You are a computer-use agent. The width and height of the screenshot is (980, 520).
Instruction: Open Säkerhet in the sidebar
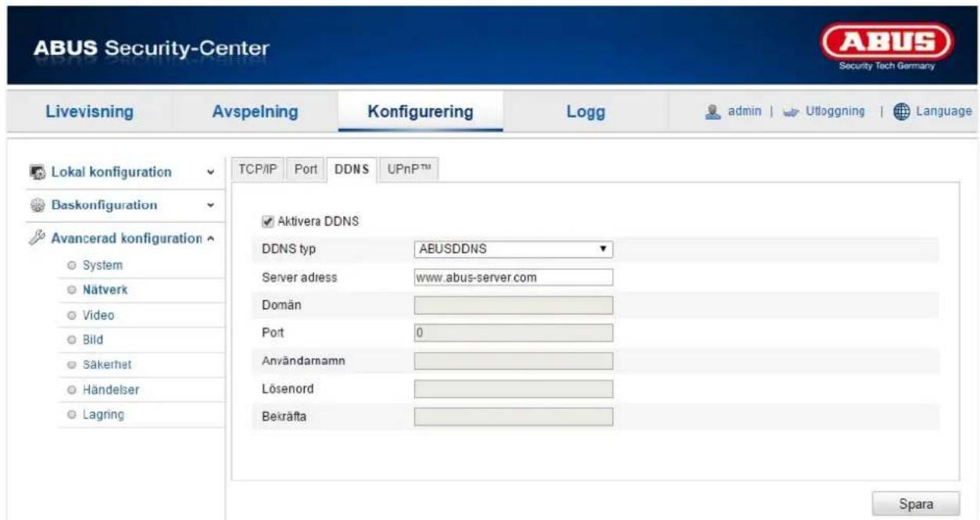pyautogui.click(x=108, y=364)
